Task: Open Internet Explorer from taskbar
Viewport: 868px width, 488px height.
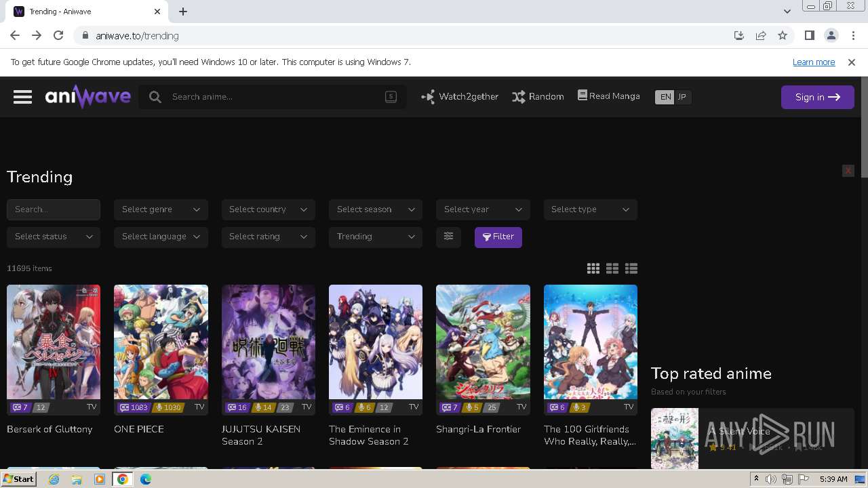Action: (x=54, y=479)
